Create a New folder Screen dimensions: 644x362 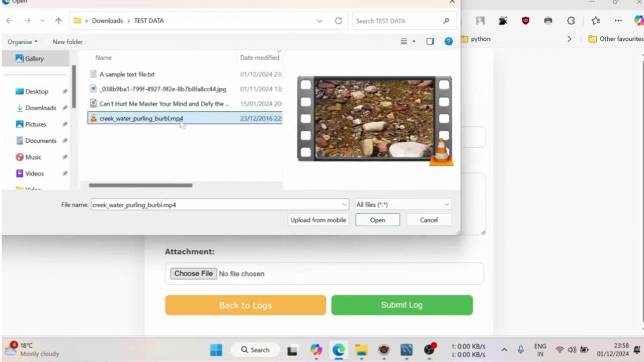point(67,42)
